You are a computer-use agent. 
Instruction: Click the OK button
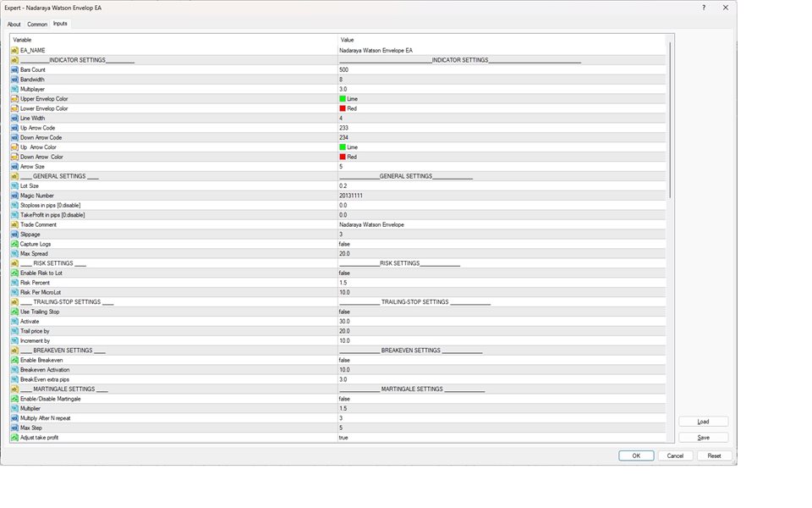coord(636,456)
